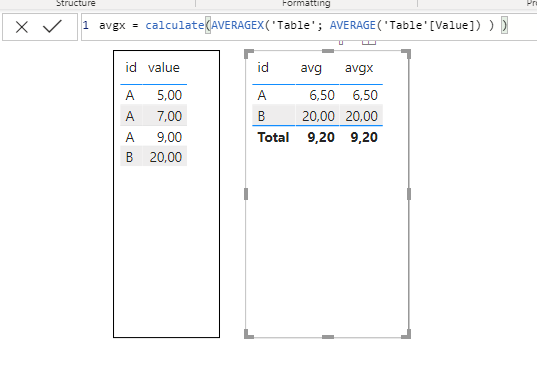Click inside the avgx DAX formula bar
Screen dimensions: 537x369
pos(308,27)
